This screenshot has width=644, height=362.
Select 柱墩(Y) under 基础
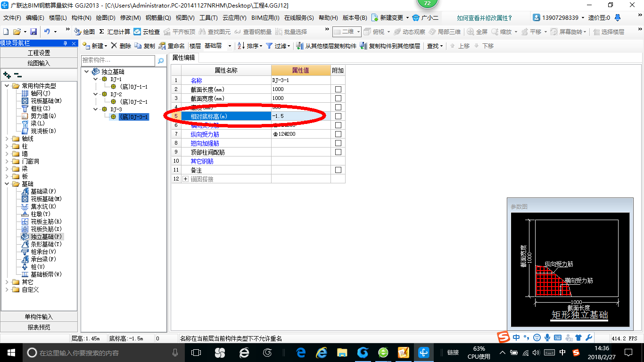(x=40, y=214)
